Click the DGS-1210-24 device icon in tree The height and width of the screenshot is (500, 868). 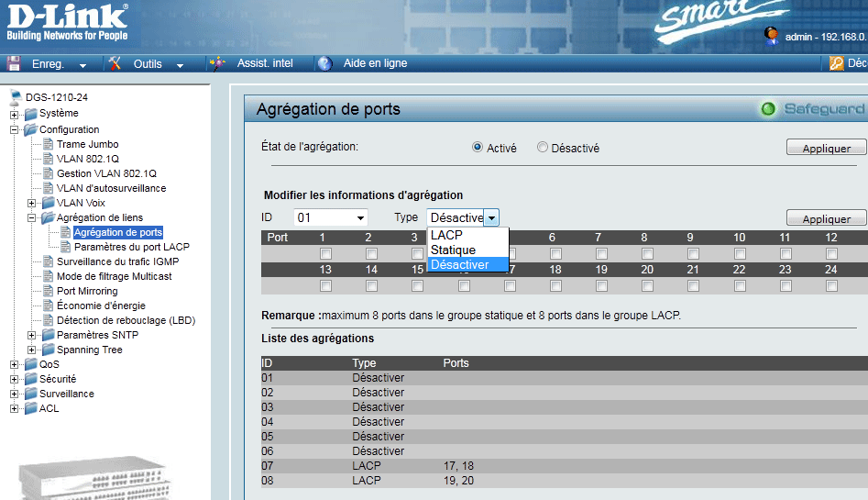pos(16,97)
